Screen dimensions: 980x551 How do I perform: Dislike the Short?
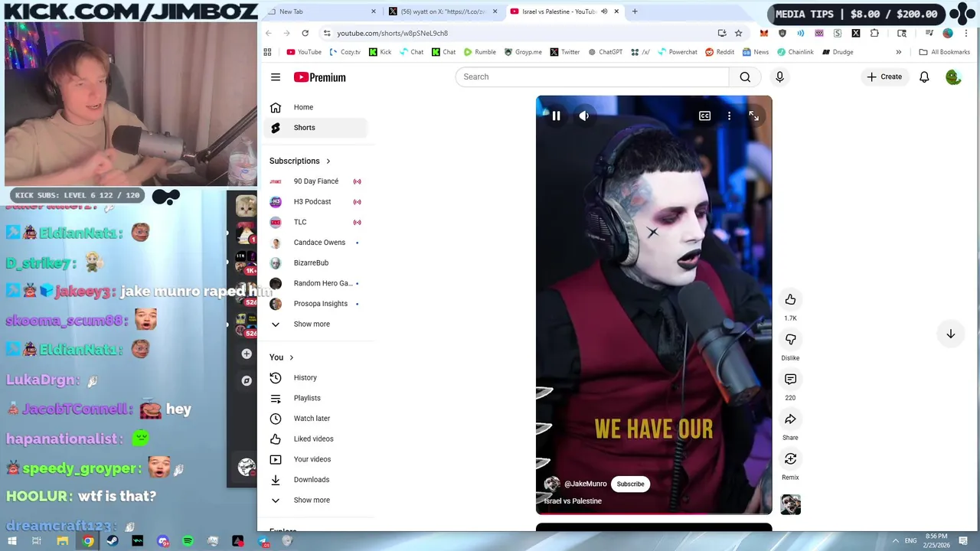pos(790,339)
